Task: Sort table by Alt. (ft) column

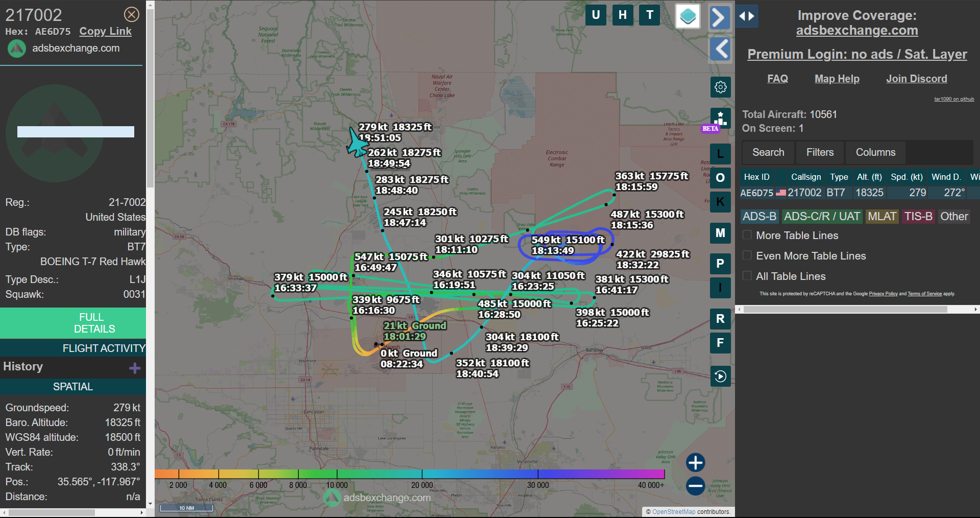Action: tap(869, 177)
